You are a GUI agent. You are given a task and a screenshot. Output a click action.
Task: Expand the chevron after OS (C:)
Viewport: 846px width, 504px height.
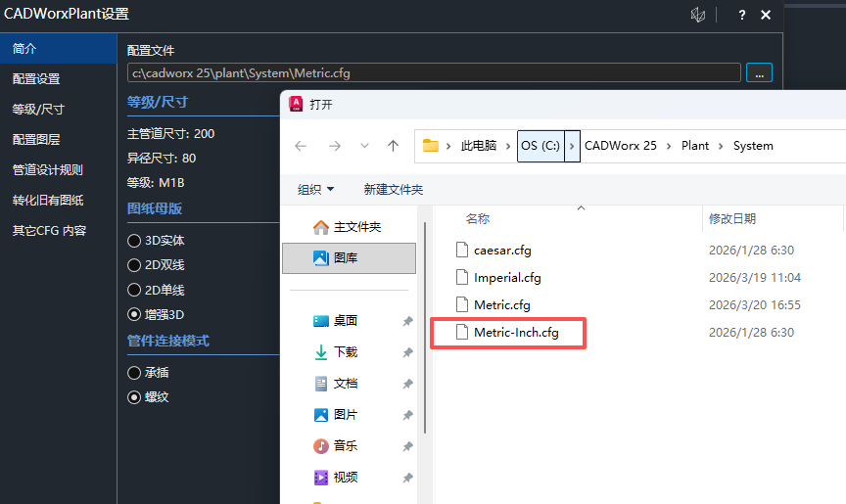[x=572, y=146]
